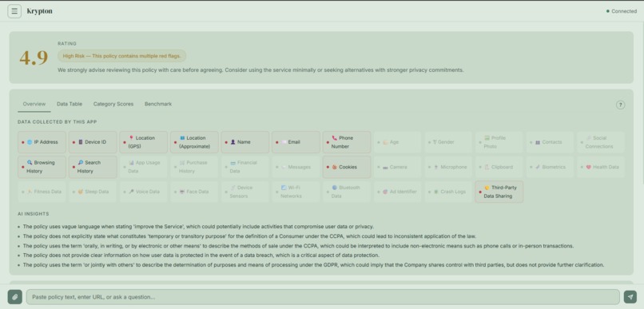Click the dimmed Biometrics chip

pos(550,167)
